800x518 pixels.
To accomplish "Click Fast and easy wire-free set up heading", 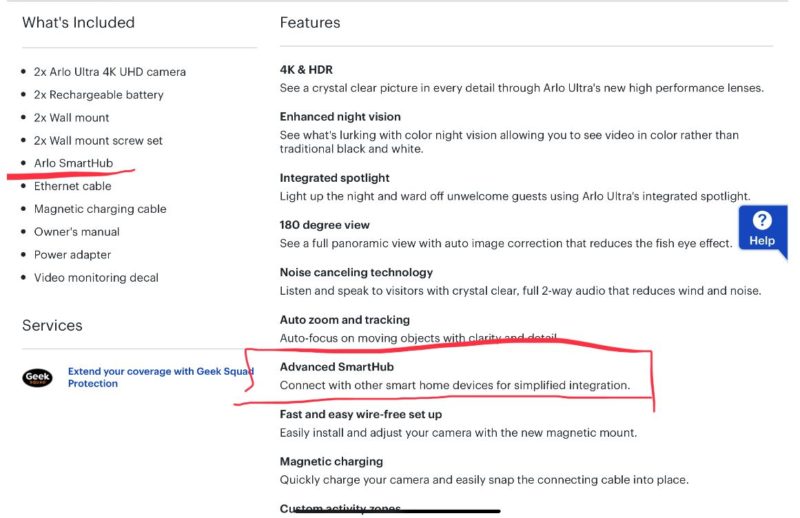I will click(x=361, y=414).
